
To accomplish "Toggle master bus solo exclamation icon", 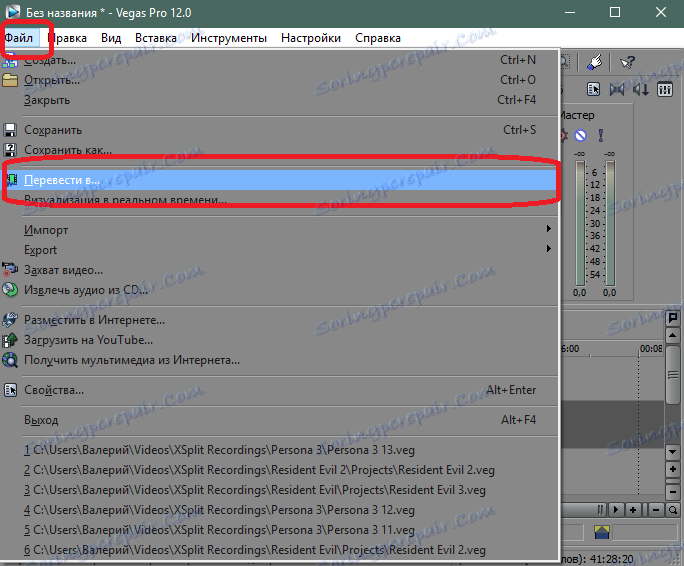I will coord(601,135).
